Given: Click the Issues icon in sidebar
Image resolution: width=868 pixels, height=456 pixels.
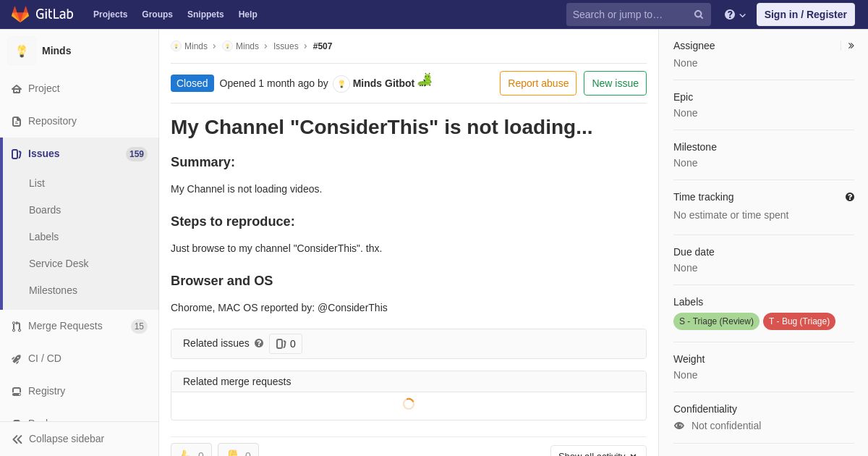Looking at the screenshot, I should tap(17, 154).
